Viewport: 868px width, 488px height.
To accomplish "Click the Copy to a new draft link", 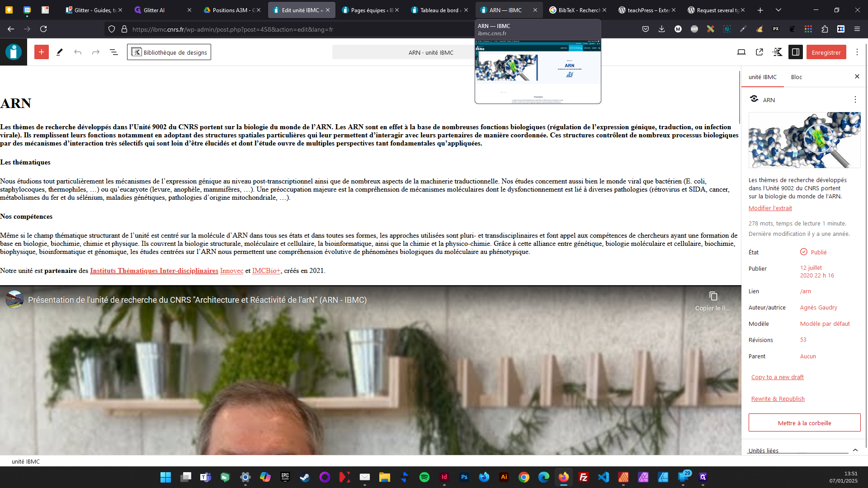I will [x=778, y=377].
